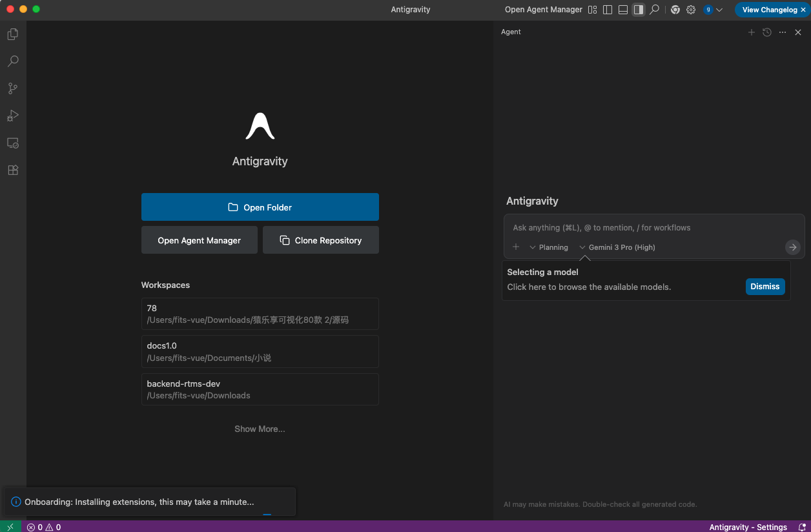Viewport: 811px width, 532px height.
Task: Open the Source Control view
Action: [13, 88]
